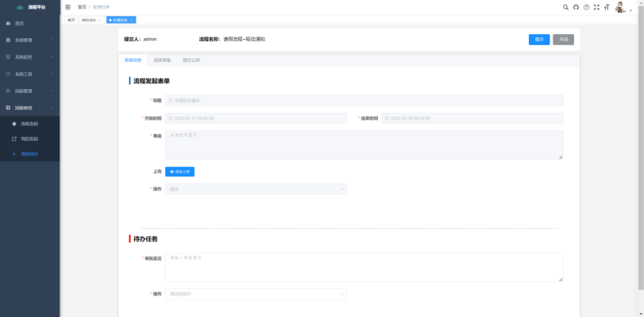This screenshot has height=317, width=644.
Task: Click the 流程发起表单 section heading
Action: pos(152,81)
